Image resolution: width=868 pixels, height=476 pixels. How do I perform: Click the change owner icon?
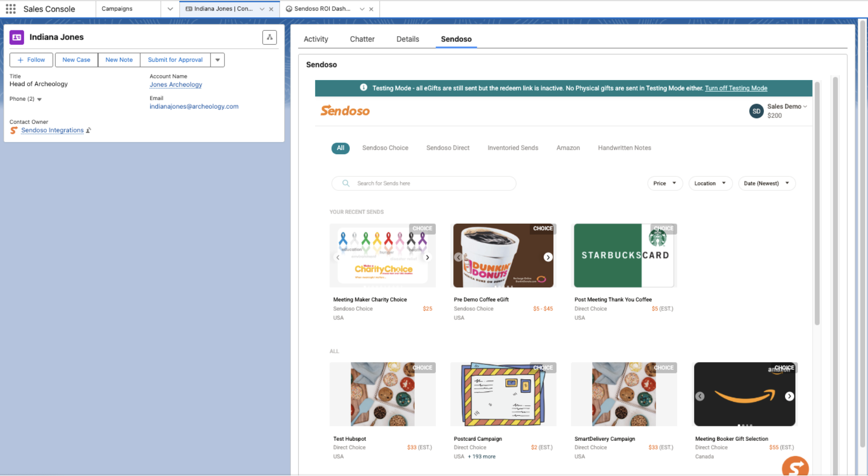(89, 130)
